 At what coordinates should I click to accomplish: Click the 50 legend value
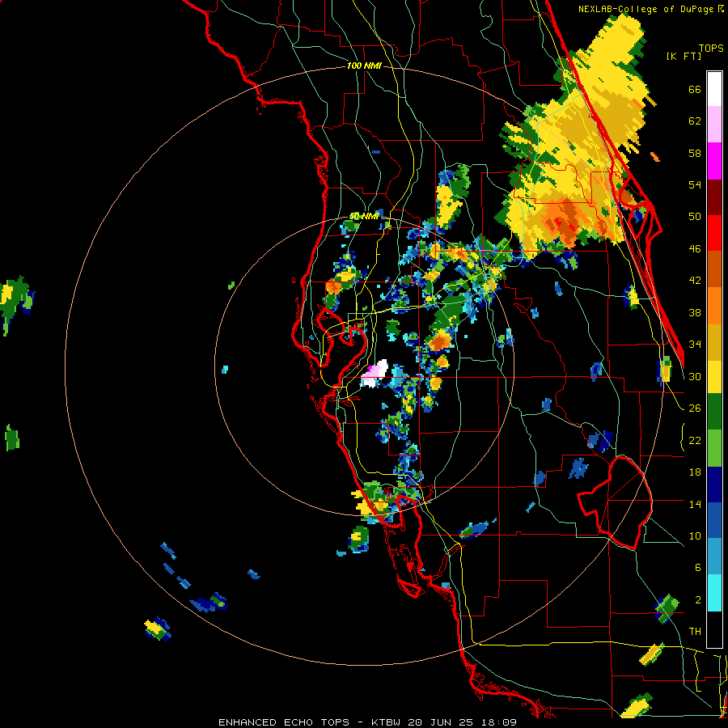(695, 217)
